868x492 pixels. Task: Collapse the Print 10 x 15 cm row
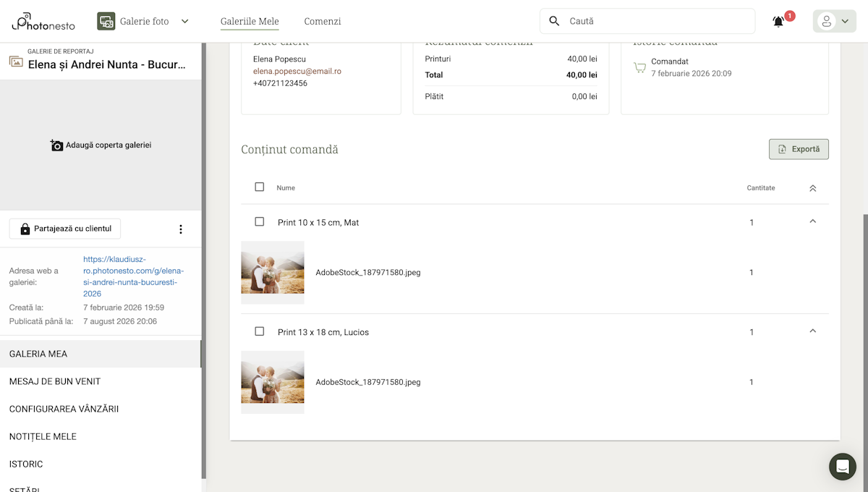click(x=812, y=221)
